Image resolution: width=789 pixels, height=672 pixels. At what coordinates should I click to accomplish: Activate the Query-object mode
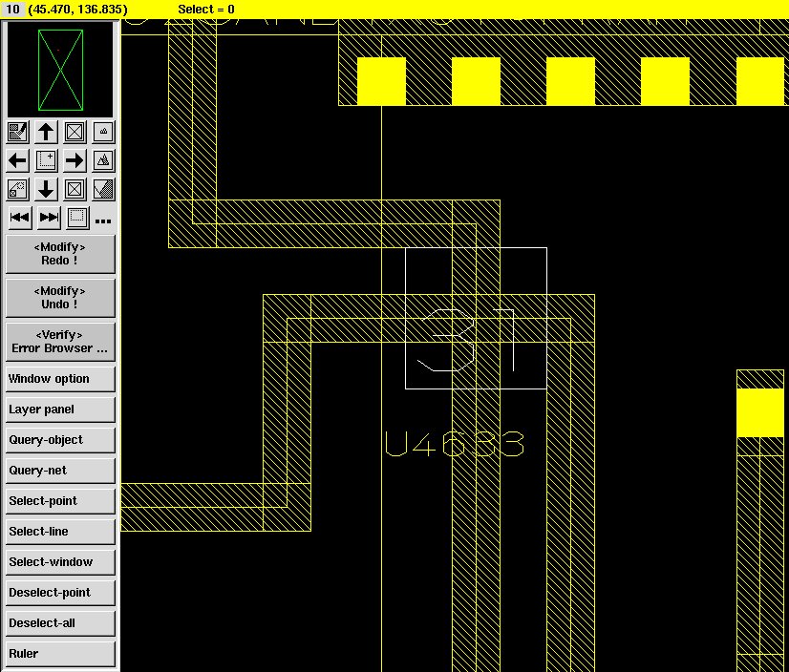coord(59,440)
